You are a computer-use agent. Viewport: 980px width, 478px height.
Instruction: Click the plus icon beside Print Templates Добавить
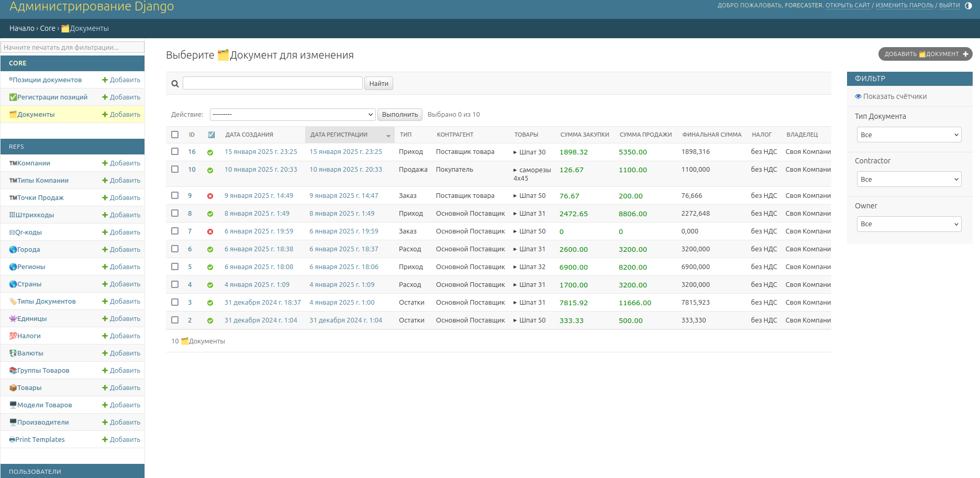(x=105, y=440)
